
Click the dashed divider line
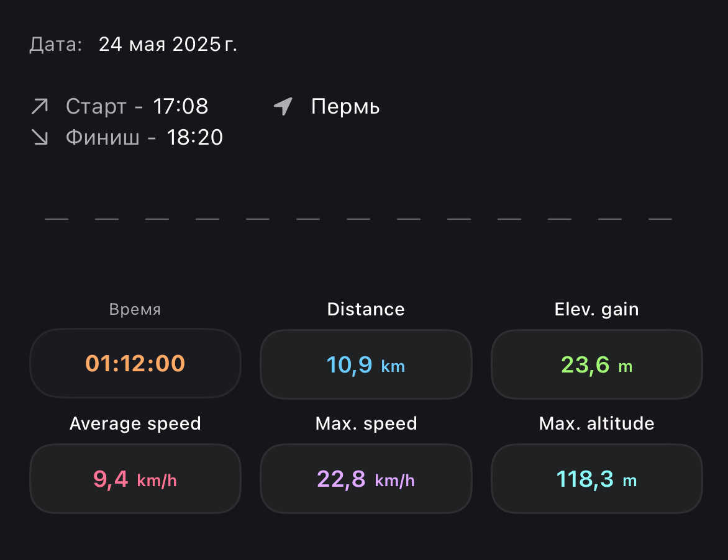point(358,219)
